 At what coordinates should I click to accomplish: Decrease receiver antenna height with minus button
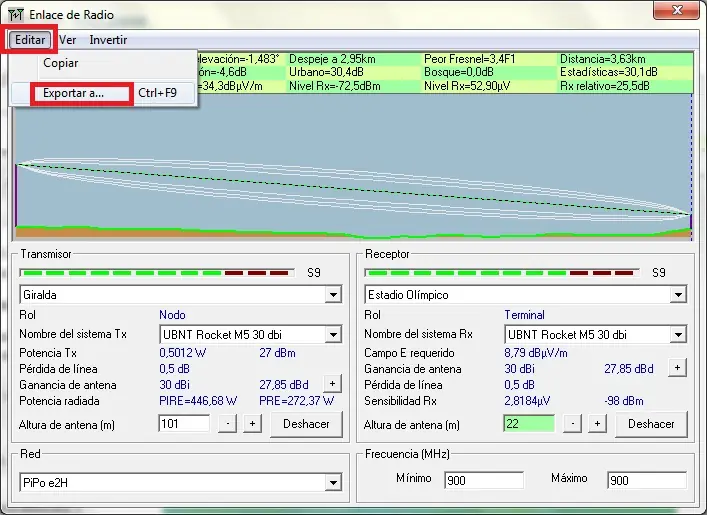573,424
